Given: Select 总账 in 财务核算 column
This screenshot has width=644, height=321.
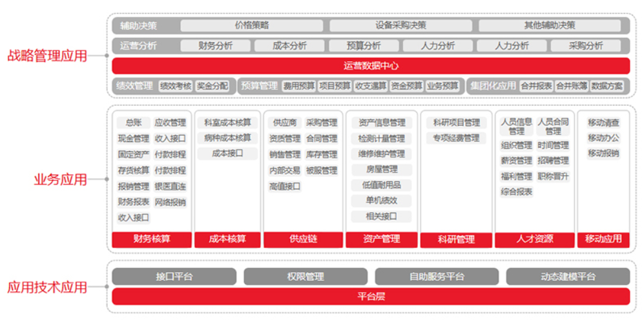Looking at the screenshot, I should 134,123.
